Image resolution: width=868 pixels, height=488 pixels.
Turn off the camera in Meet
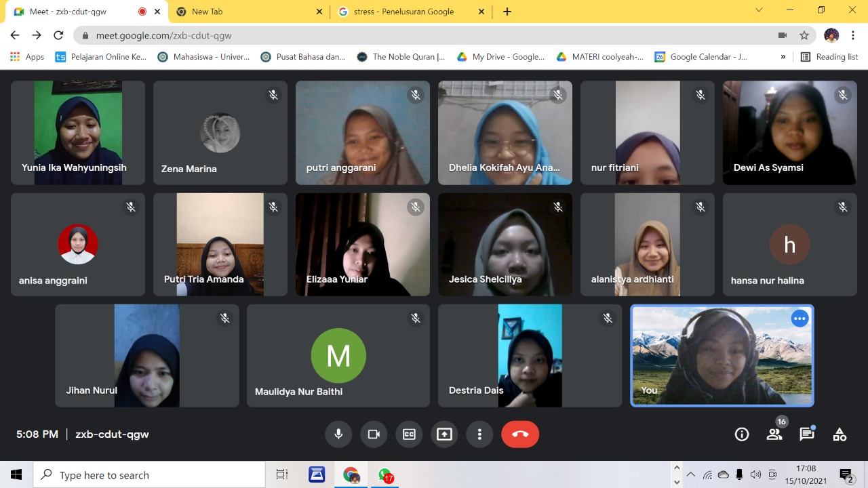(x=374, y=434)
